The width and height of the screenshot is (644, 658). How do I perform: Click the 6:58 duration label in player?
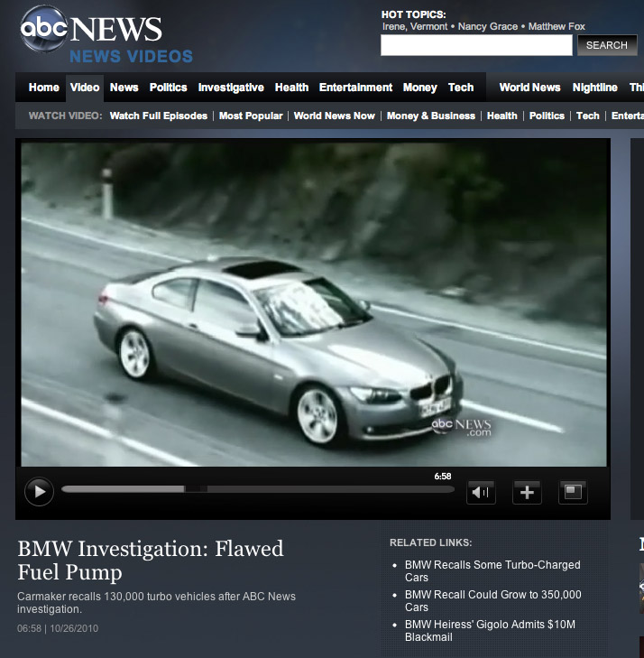[443, 477]
